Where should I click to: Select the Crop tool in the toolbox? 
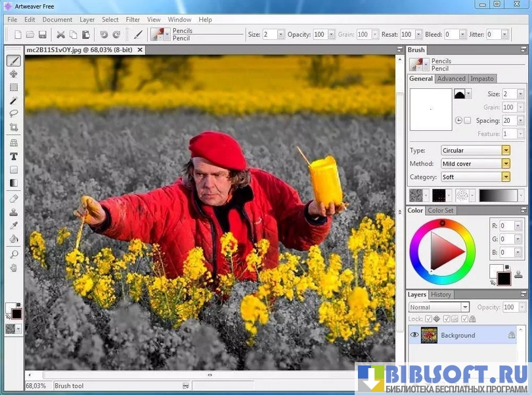click(13, 127)
